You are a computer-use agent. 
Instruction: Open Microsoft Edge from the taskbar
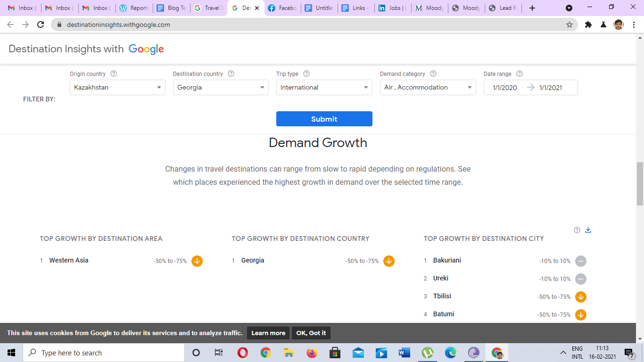(x=451, y=353)
